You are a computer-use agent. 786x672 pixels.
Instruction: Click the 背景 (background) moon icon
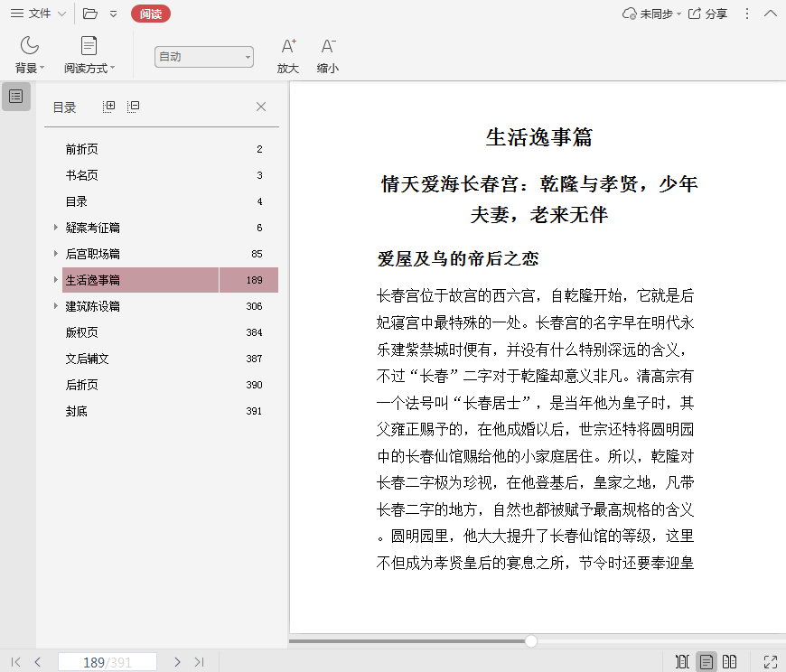coord(30,46)
